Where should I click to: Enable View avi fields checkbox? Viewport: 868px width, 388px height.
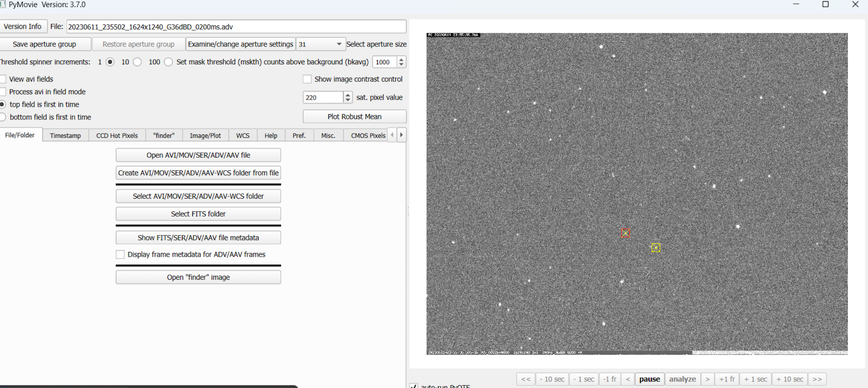coord(3,79)
